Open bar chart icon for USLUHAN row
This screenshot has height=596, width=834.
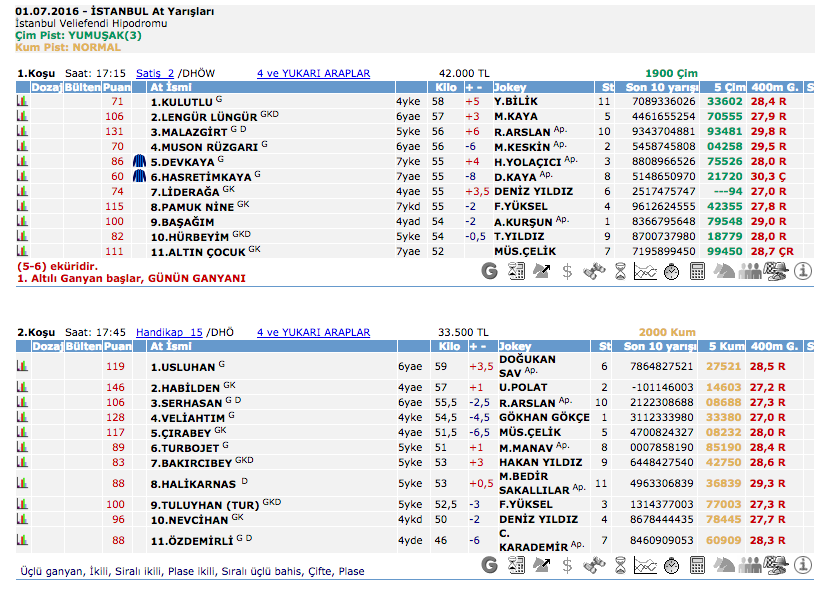[22, 366]
